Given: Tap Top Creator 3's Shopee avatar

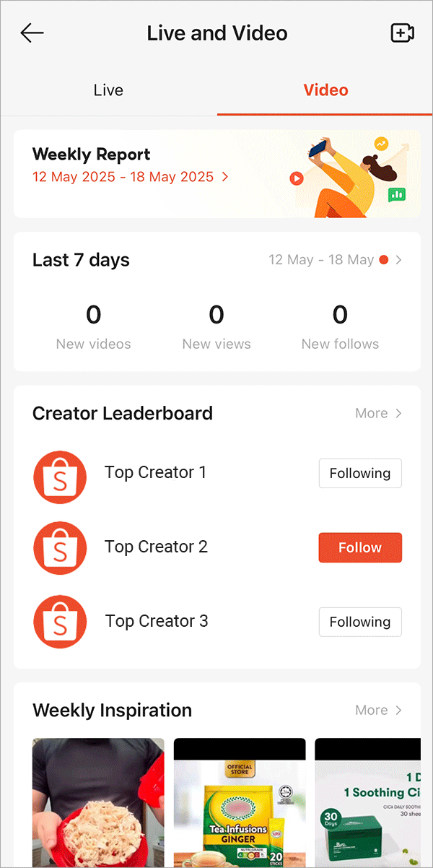Looking at the screenshot, I should click(x=60, y=622).
